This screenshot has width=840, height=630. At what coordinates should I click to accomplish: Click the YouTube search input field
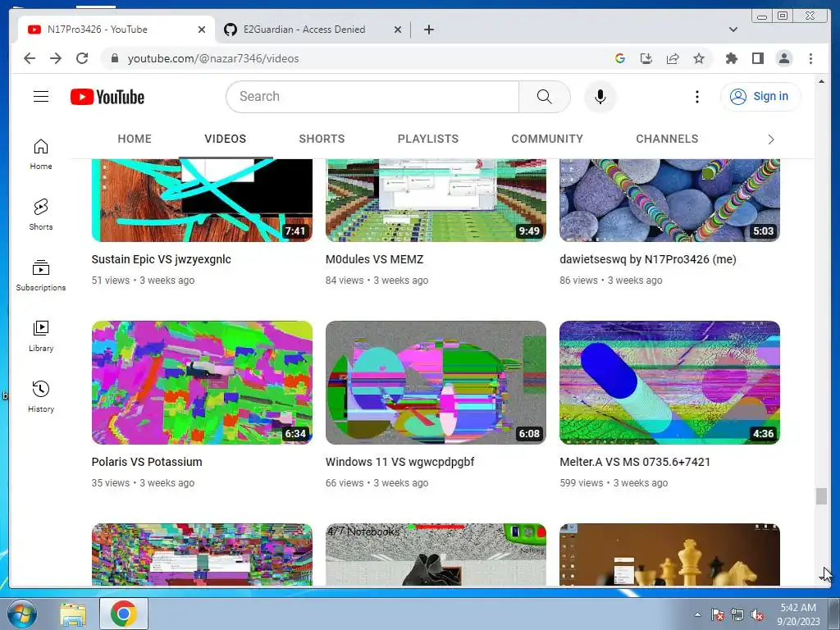[x=373, y=97]
